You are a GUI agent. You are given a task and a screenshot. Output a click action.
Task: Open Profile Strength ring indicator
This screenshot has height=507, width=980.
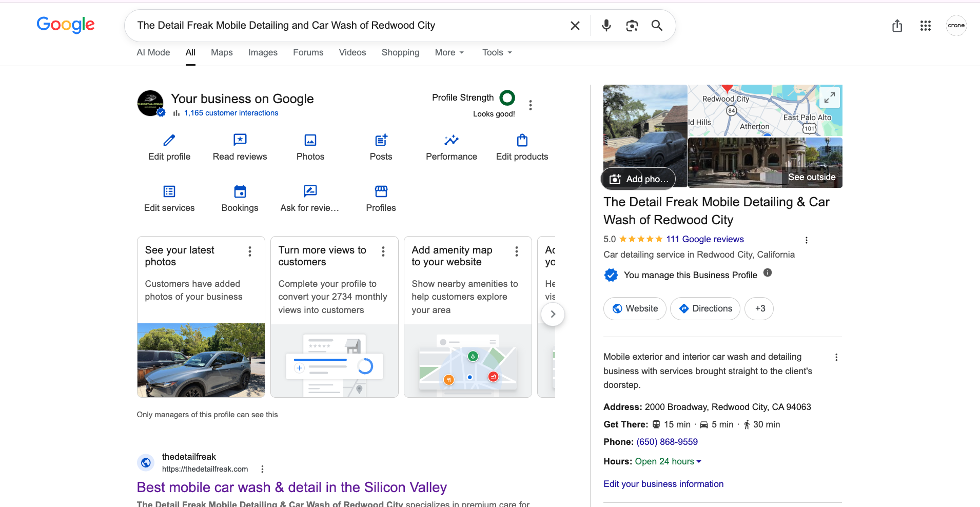tap(507, 98)
